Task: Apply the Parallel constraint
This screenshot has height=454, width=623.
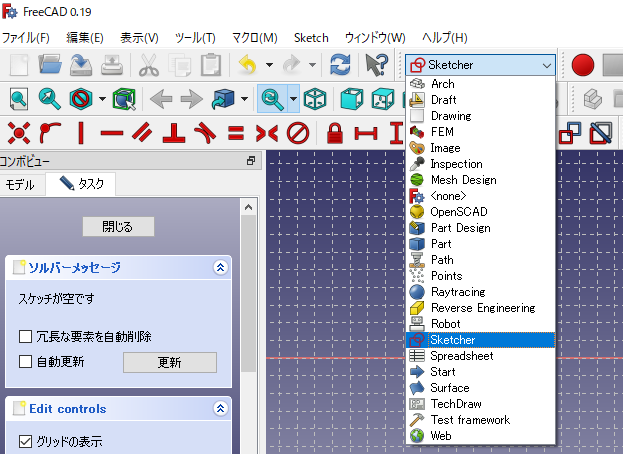Action: pos(142,133)
